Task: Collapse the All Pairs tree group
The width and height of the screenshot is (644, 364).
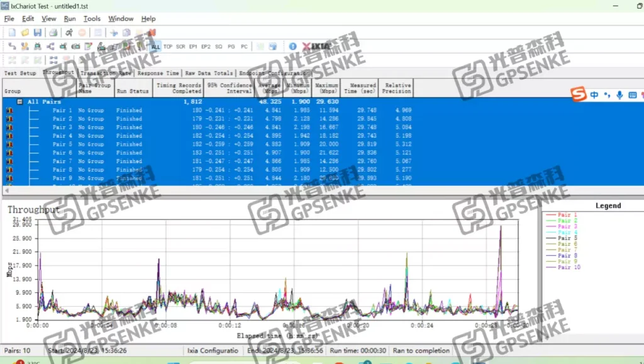Action: [x=19, y=101]
